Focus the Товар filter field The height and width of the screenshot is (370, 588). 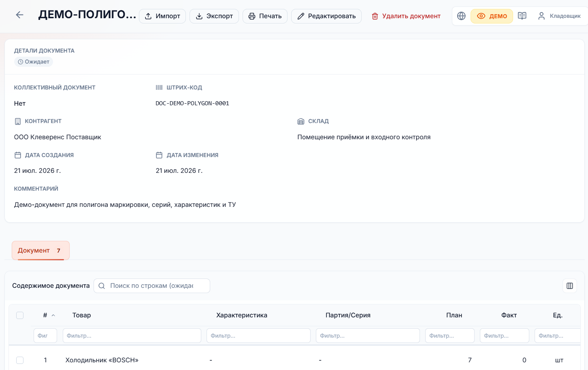point(132,336)
